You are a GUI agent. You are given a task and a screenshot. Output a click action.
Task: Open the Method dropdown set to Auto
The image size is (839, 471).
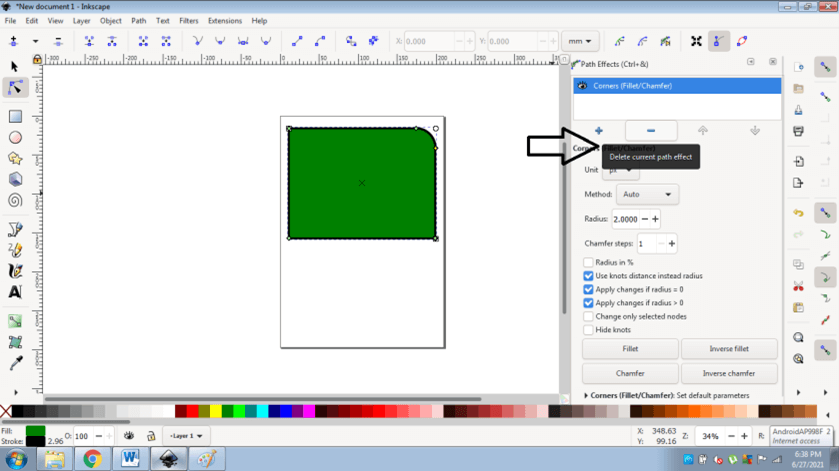coord(646,195)
